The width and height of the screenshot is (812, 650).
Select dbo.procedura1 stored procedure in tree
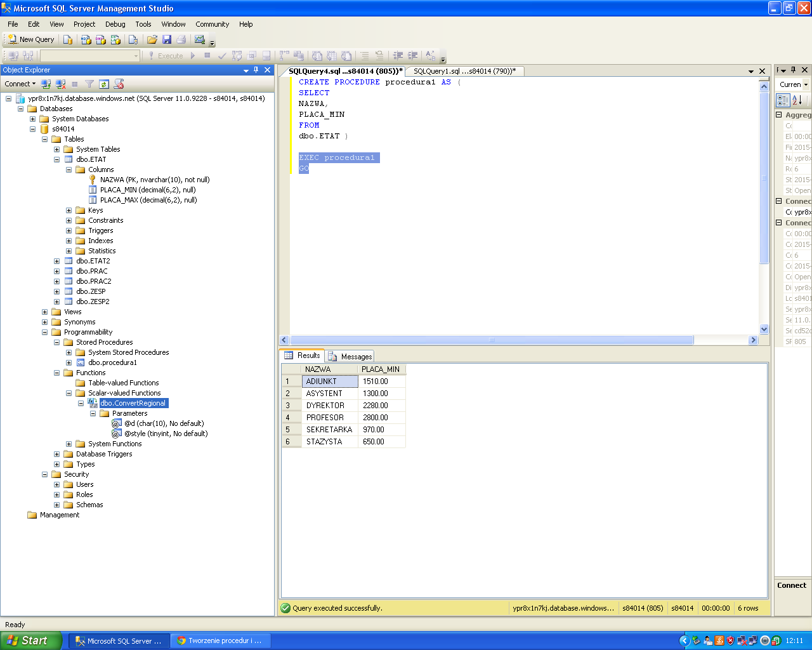[112, 362]
